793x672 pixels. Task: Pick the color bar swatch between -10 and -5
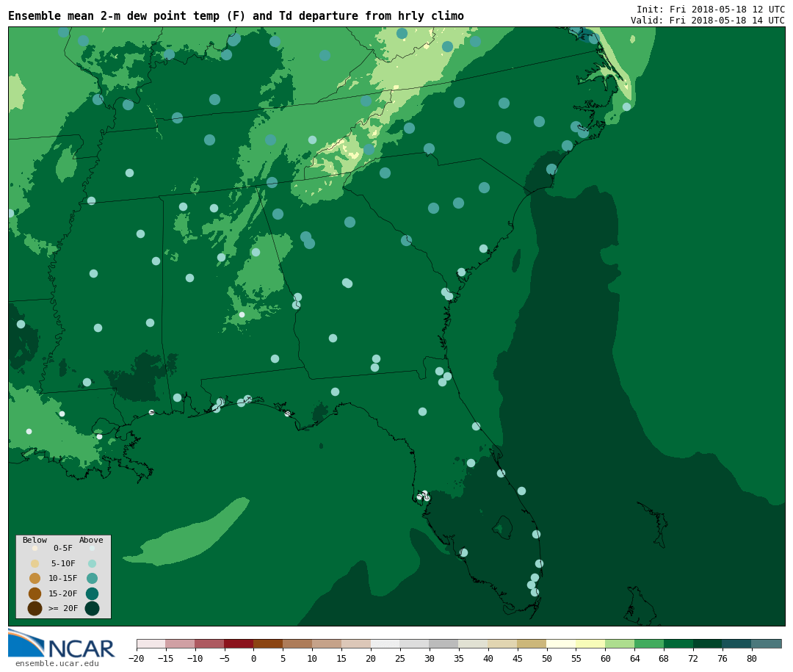tap(210, 643)
